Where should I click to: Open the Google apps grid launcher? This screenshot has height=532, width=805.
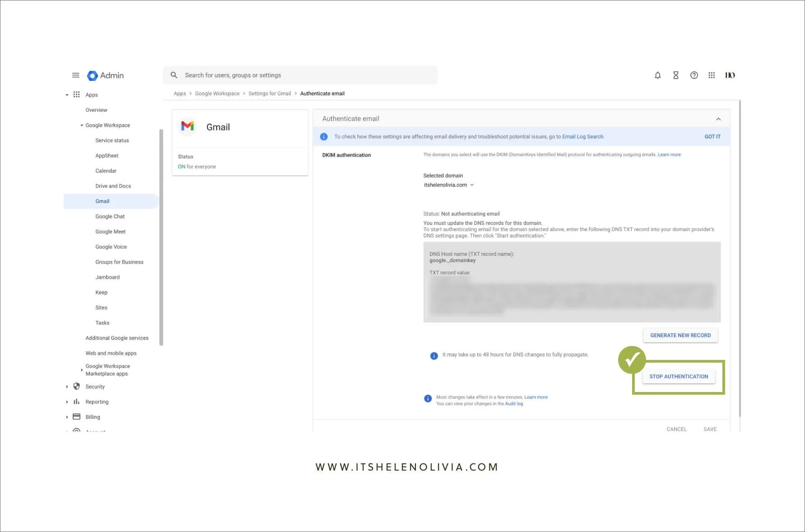click(x=712, y=75)
